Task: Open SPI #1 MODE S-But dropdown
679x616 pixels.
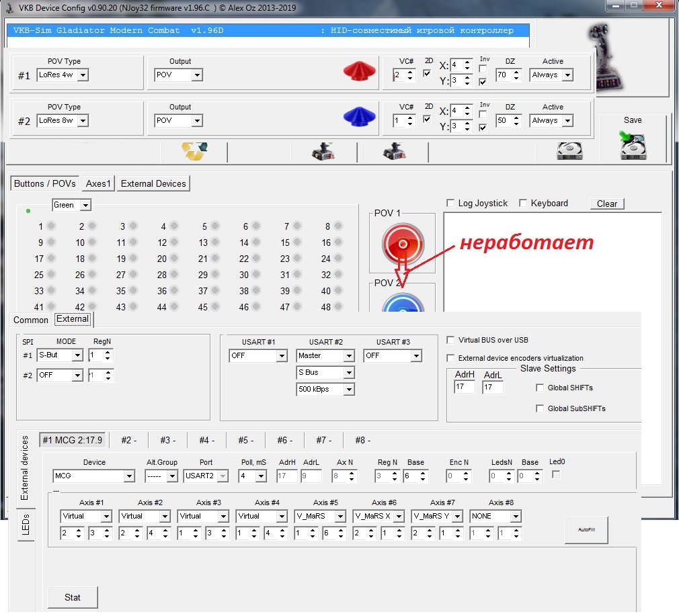Action: click(77, 355)
